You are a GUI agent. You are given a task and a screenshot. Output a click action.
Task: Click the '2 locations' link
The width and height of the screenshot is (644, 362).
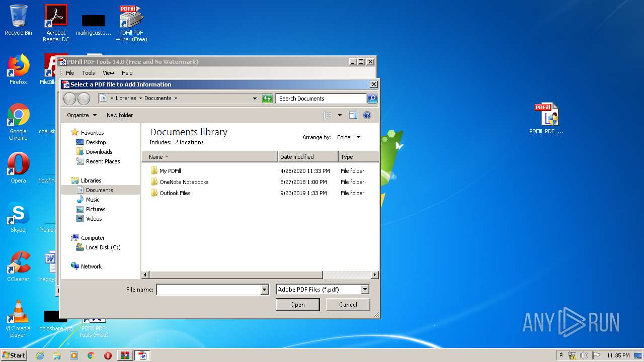[x=189, y=142]
